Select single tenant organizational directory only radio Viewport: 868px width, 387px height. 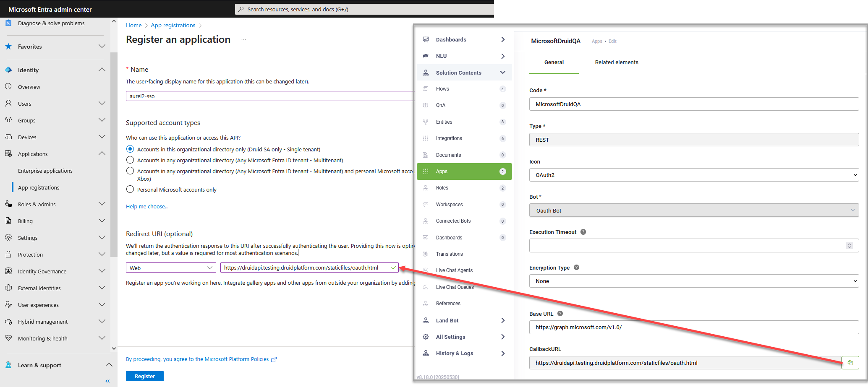[130, 149]
